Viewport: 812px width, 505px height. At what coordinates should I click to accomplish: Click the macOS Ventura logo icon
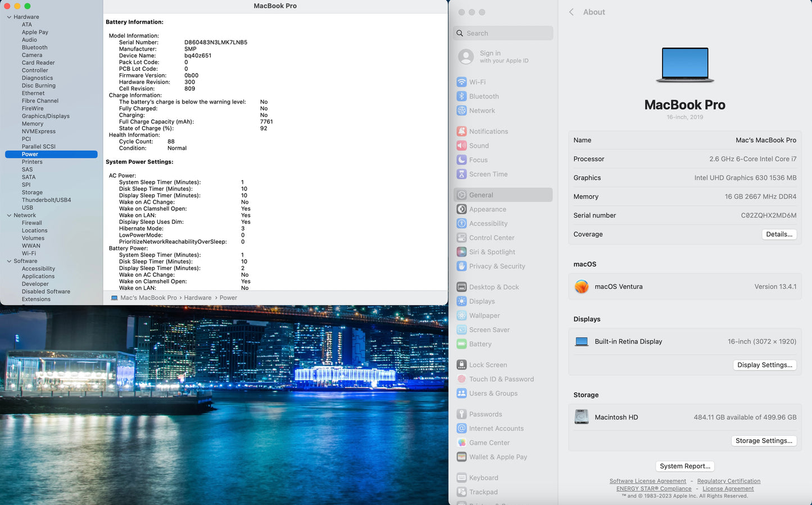click(x=582, y=287)
